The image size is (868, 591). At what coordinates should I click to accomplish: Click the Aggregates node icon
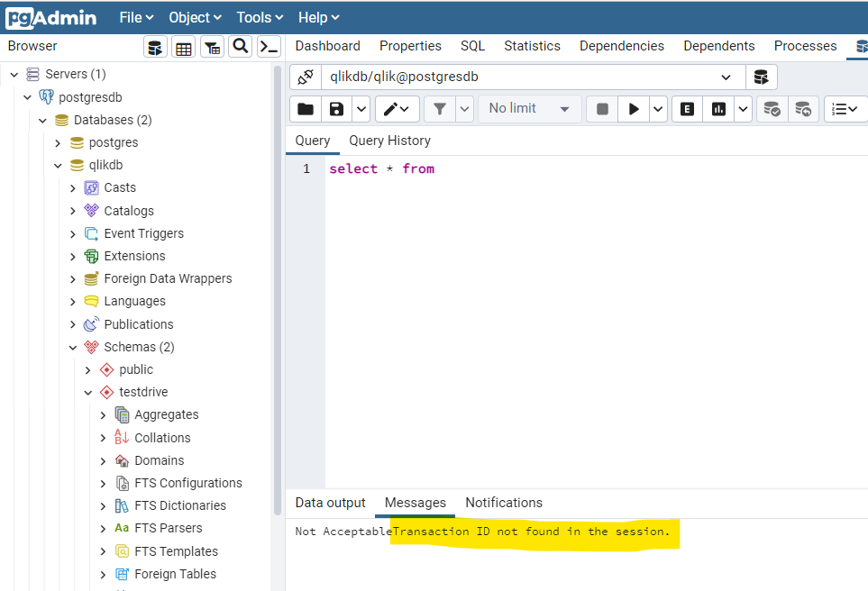point(122,414)
